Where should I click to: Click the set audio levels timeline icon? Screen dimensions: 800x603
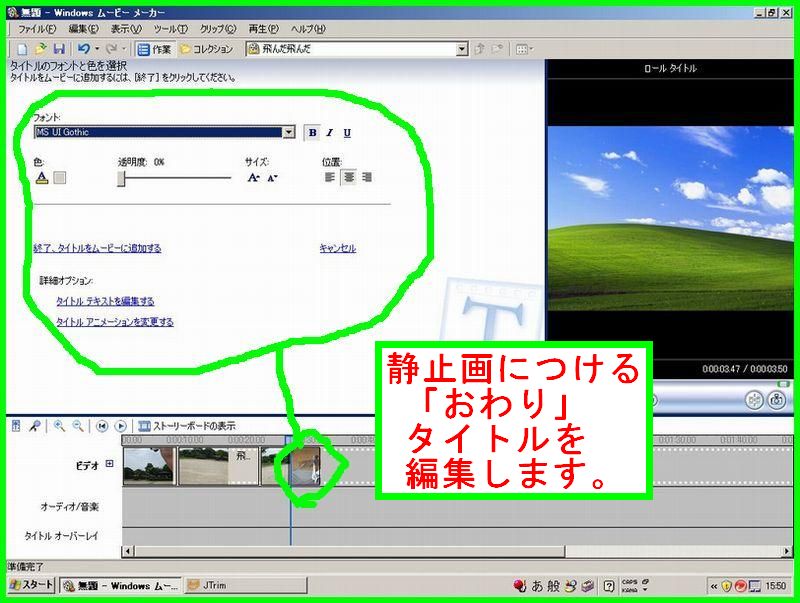pos(16,425)
